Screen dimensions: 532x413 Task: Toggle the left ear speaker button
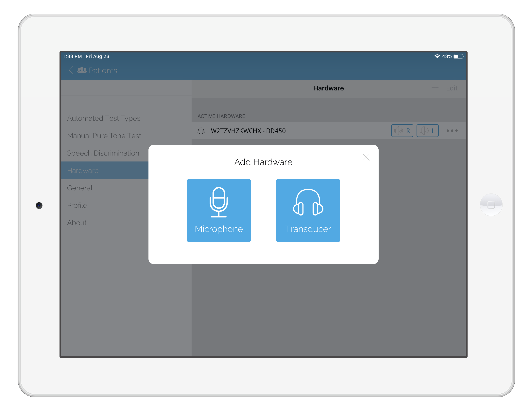[427, 131]
